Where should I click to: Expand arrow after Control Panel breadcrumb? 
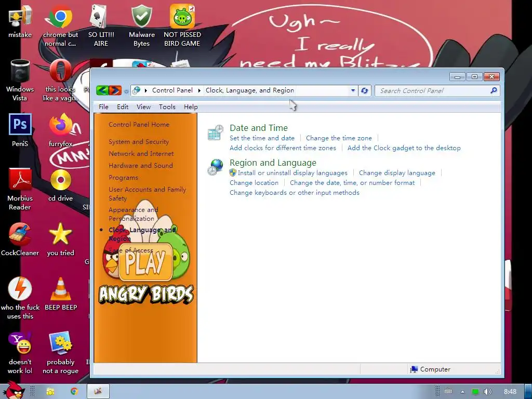(199, 90)
